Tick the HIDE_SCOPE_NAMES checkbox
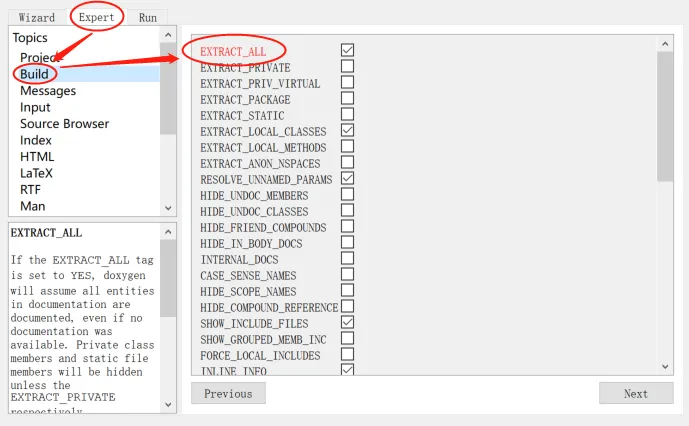Image resolution: width=689 pixels, height=426 pixels. point(347,290)
